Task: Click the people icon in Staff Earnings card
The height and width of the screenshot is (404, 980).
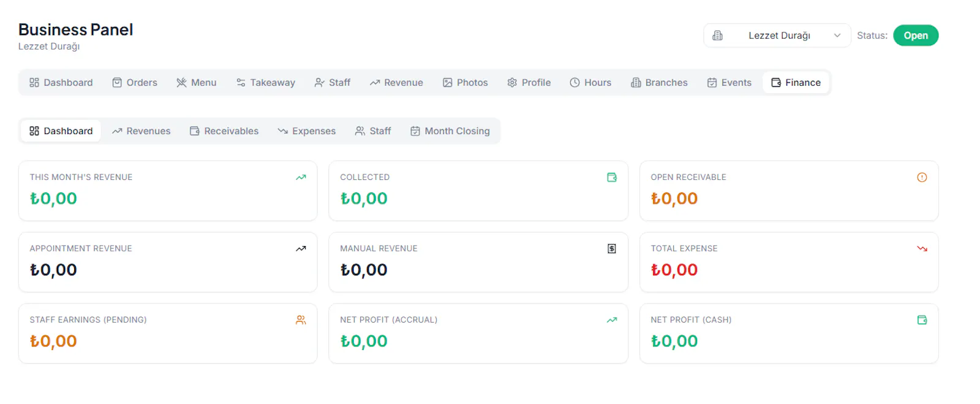Action: [x=301, y=320]
